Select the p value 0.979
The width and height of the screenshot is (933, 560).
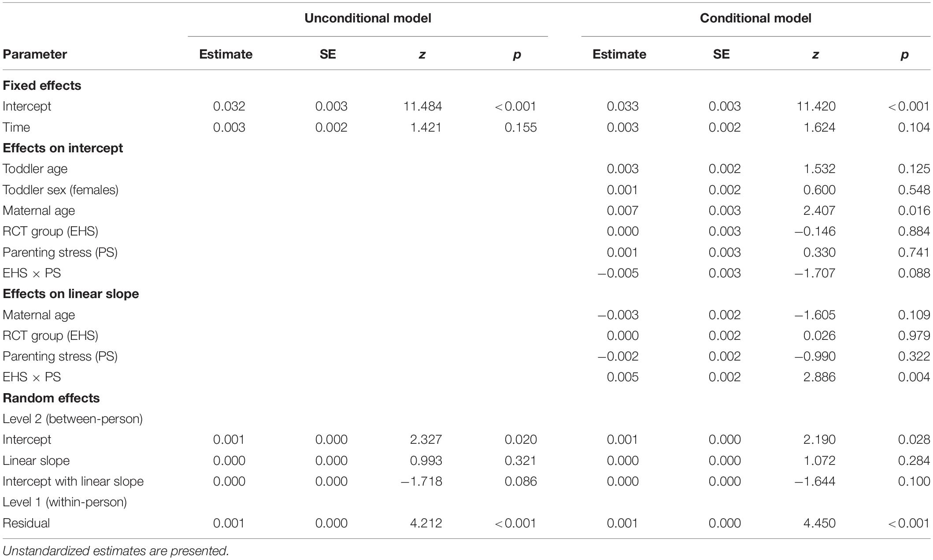(914, 335)
